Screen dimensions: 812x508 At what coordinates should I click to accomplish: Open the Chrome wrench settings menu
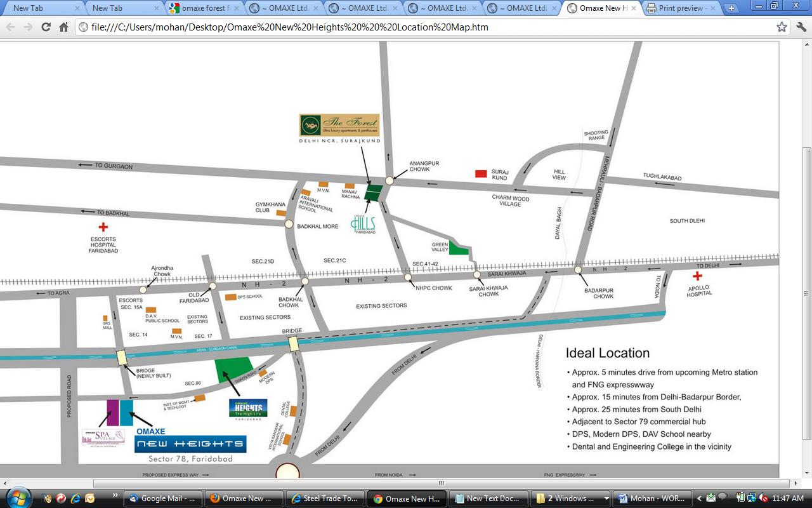click(x=800, y=27)
